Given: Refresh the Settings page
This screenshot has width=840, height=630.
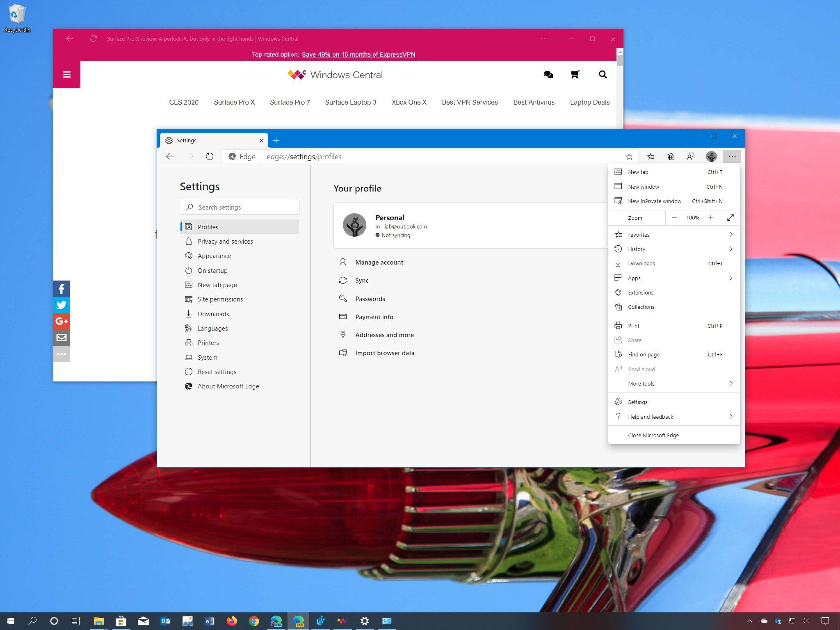Looking at the screenshot, I should coord(210,156).
